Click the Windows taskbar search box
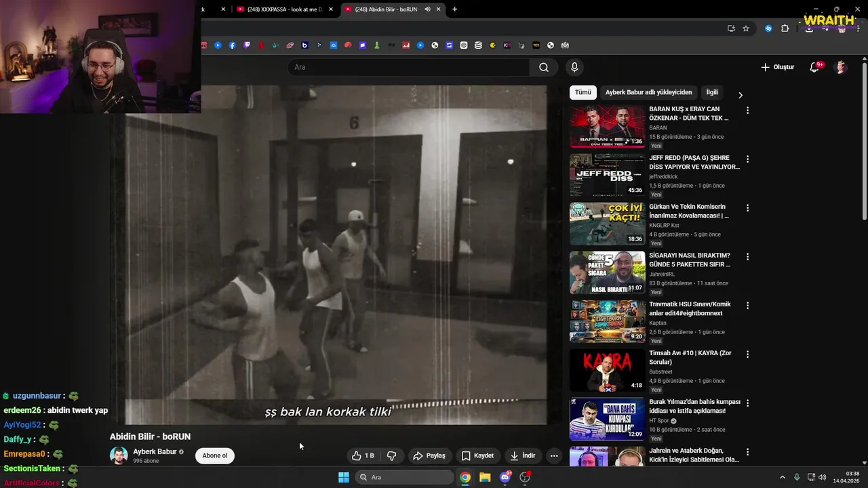Viewport: 868px width, 488px height. coord(405,477)
